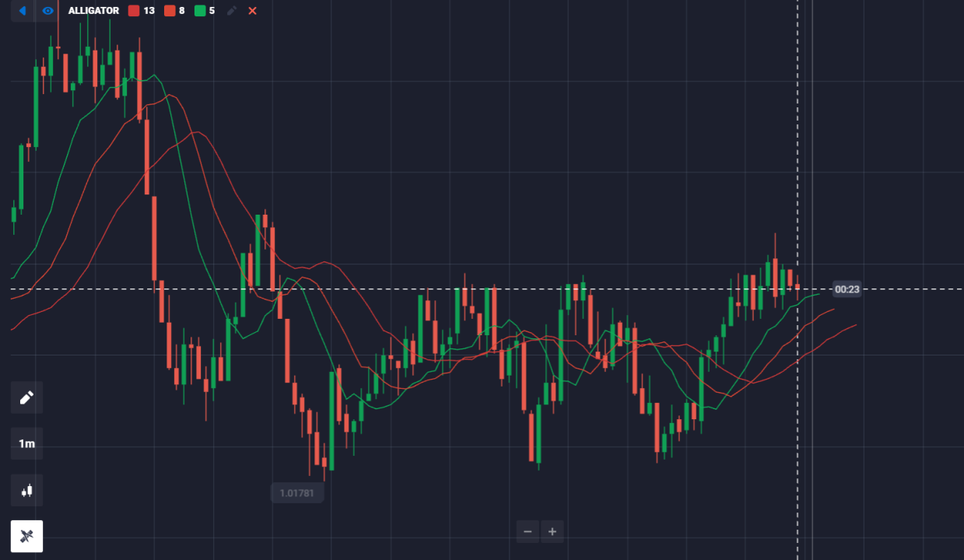Zoom out with the minus icon
Viewport: 964px width, 560px height.
pos(528,531)
